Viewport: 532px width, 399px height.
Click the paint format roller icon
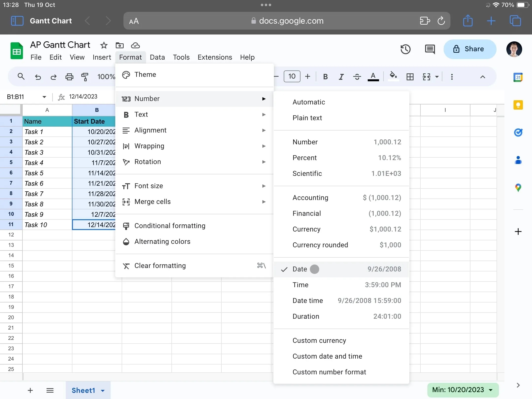[x=84, y=77]
